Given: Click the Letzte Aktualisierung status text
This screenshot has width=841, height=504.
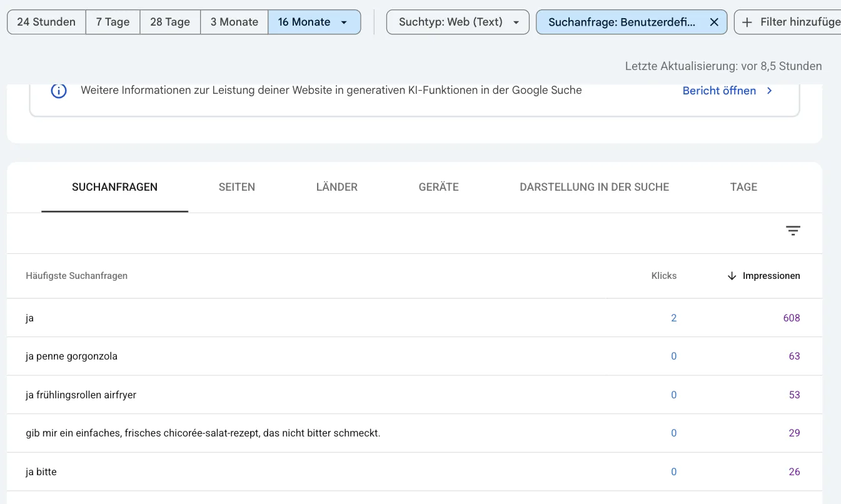Looking at the screenshot, I should point(723,66).
